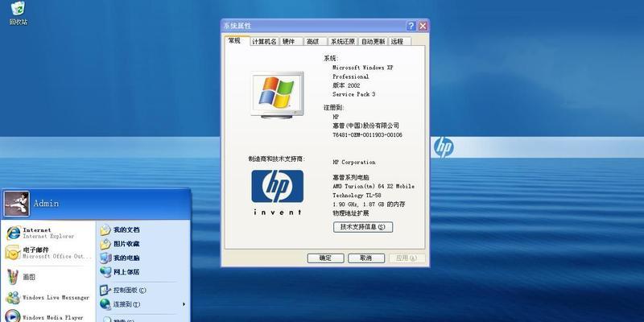
Task: Click the "Professional" edition text
Action: click(351, 76)
